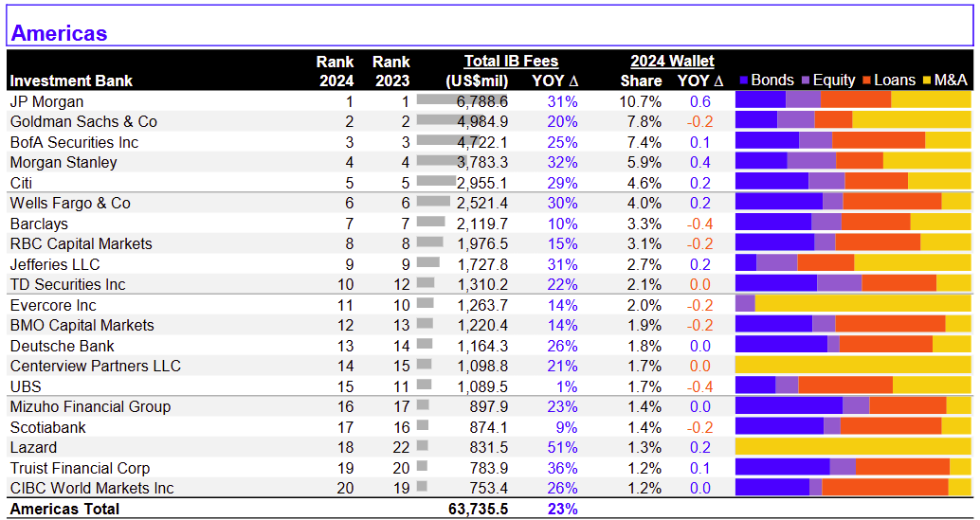This screenshot has width=980, height=520.
Task: Select Lazard's 51% YOY change
Action: click(x=562, y=448)
